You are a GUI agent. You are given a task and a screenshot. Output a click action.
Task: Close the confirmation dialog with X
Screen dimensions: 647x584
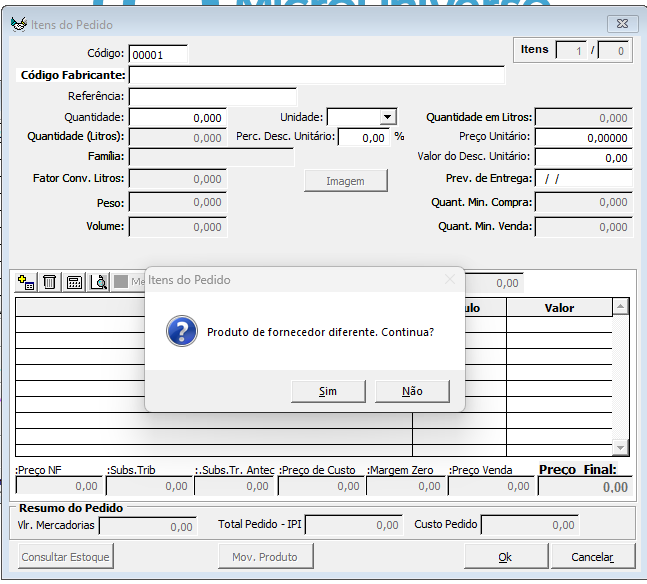[449, 280]
